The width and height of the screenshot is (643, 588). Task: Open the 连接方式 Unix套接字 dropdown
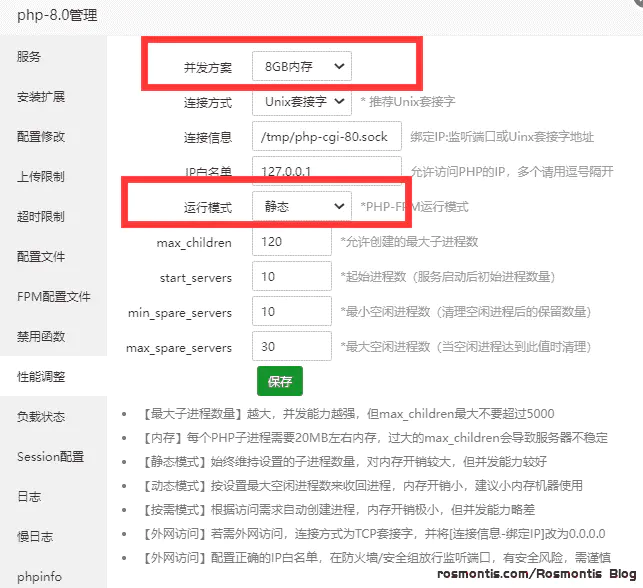tap(302, 101)
